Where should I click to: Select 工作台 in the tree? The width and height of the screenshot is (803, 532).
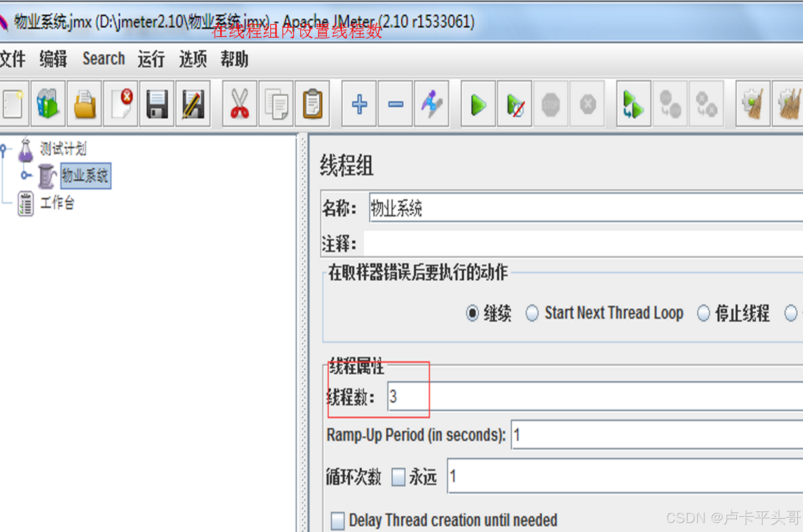[58, 203]
